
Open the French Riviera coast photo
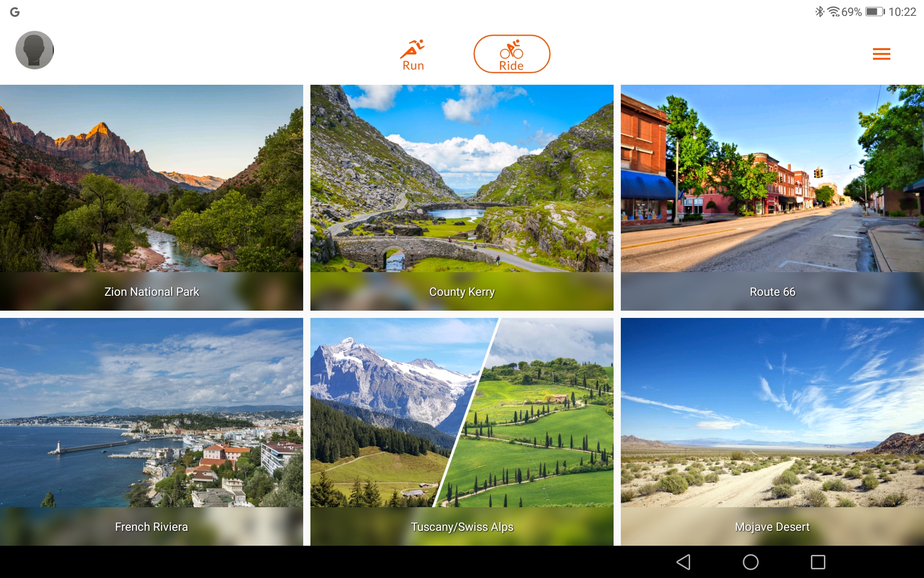point(152,412)
